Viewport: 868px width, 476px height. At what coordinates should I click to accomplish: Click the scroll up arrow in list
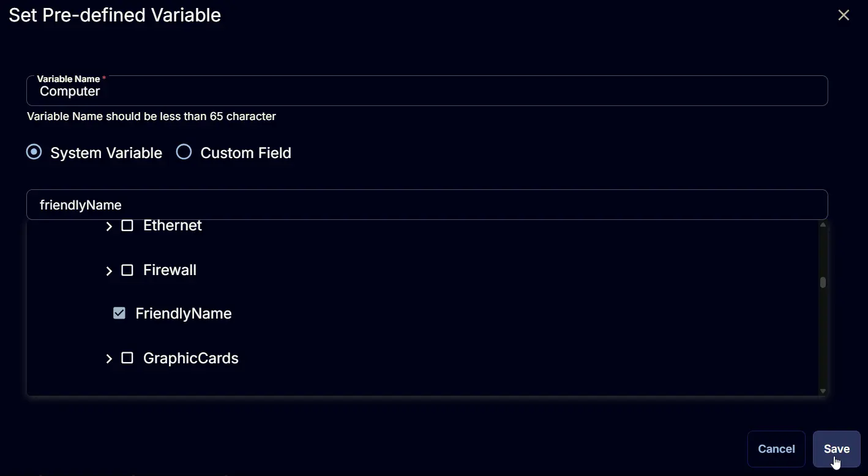[823, 225]
